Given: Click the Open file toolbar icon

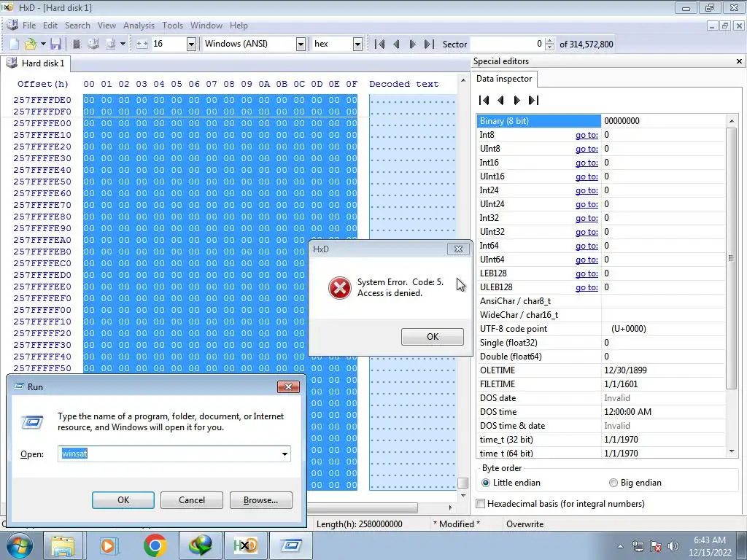Looking at the screenshot, I should click(x=31, y=44).
